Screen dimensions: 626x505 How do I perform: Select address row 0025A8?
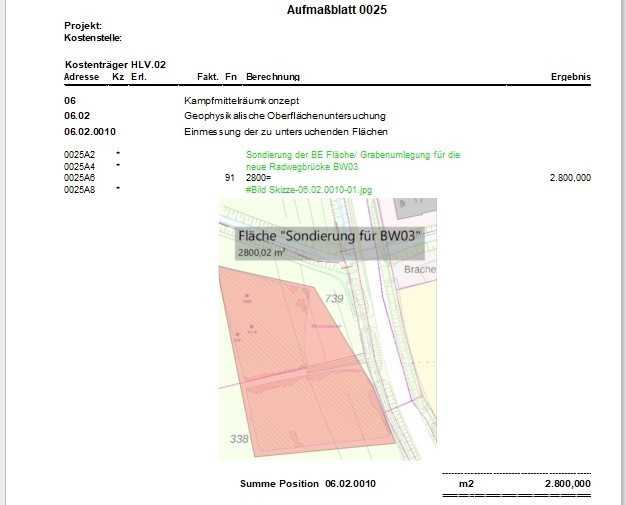(78, 187)
